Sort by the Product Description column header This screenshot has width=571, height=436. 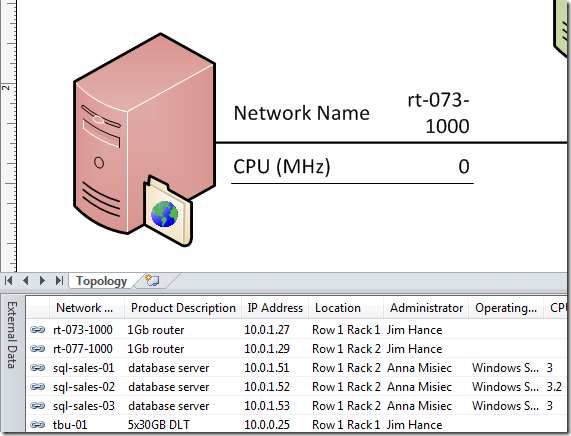click(x=183, y=308)
